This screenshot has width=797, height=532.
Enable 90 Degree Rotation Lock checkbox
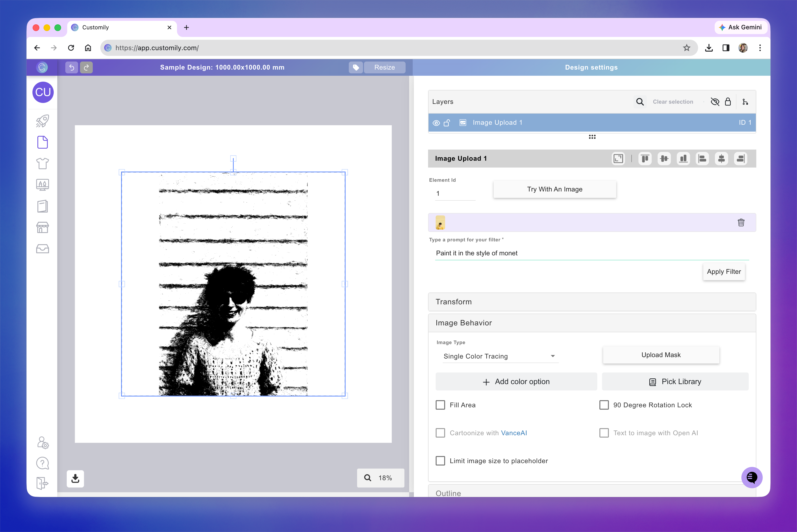click(x=604, y=405)
